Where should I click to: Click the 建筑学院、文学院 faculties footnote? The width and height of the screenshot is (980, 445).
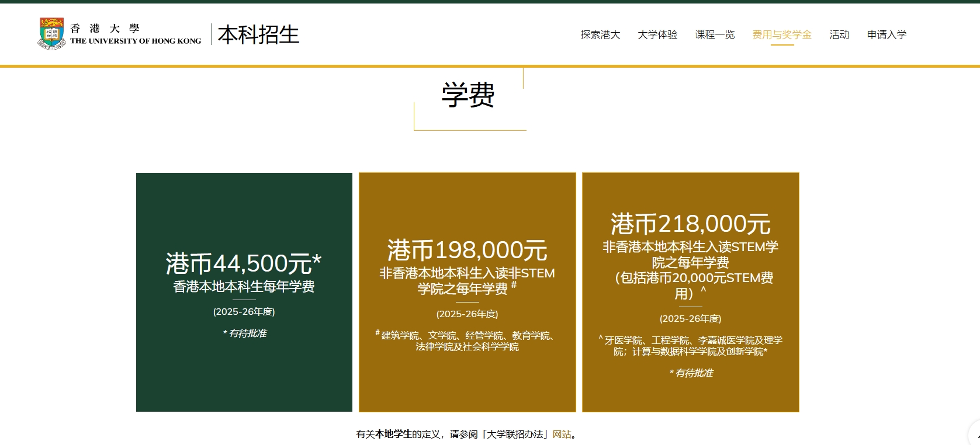click(x=467, y=340)
